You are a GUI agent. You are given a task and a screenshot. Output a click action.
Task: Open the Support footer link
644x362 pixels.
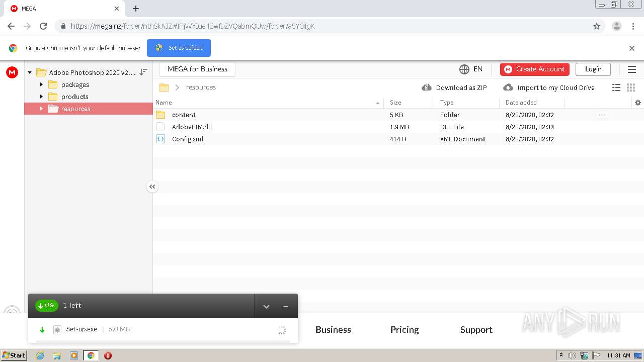(x=476, y=330)
